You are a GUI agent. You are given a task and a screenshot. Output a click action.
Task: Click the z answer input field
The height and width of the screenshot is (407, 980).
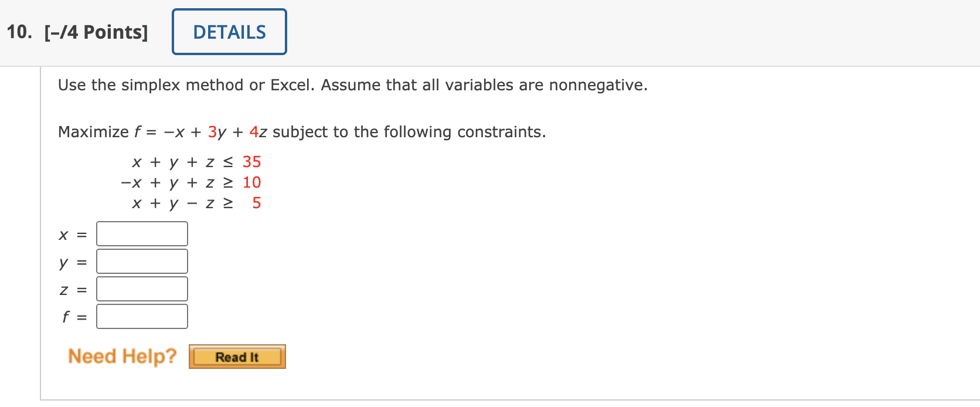(x=141, y=288)
